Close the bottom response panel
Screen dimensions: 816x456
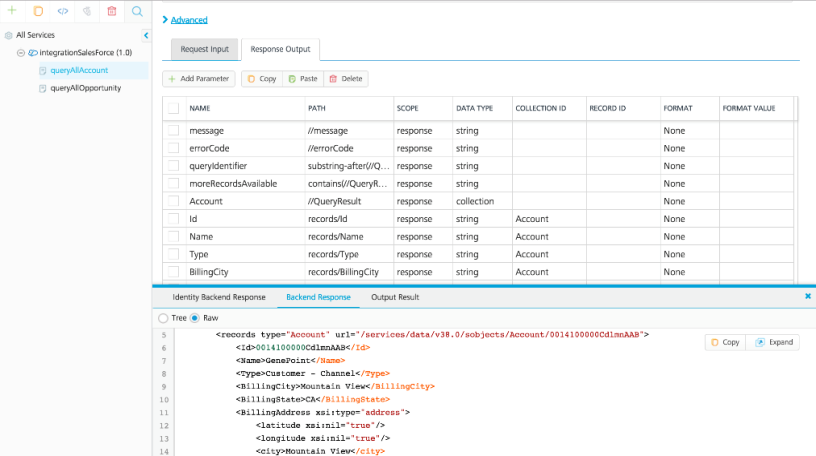[808, 296]
